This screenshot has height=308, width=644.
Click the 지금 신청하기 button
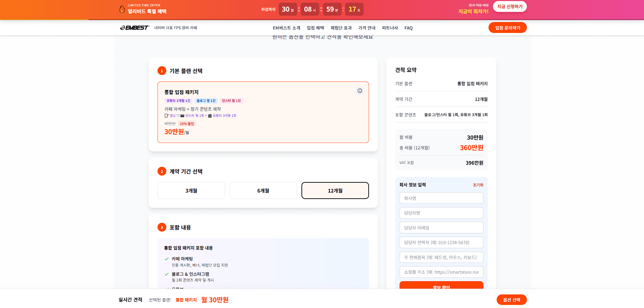point(510,6)
